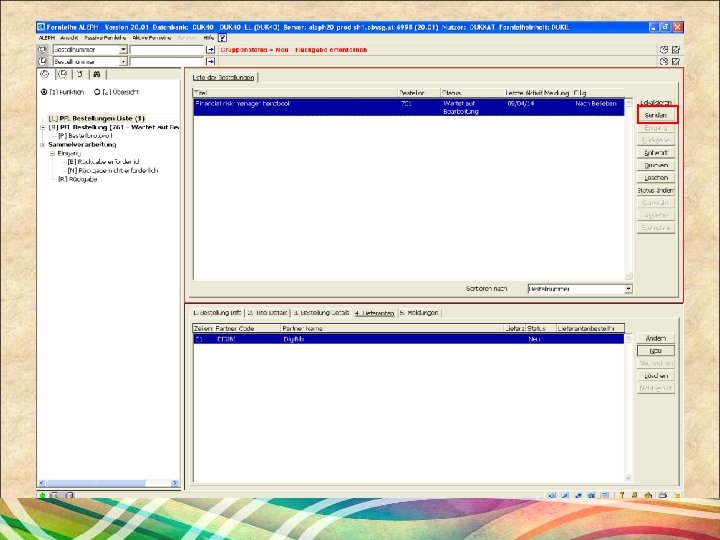Select tree item PFL Bestellungen Liste (1)
This screenshot has height=540, width=720.
(97, 118)
